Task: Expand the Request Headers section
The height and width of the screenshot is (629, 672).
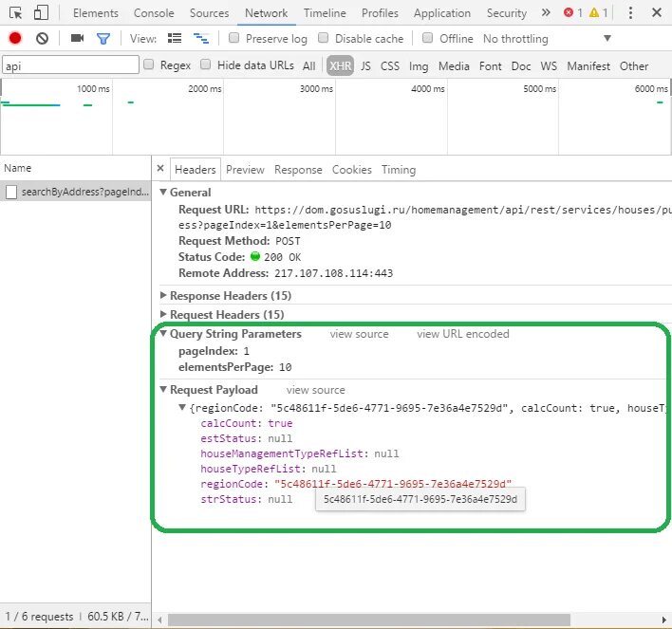Action: click(163, 314)
